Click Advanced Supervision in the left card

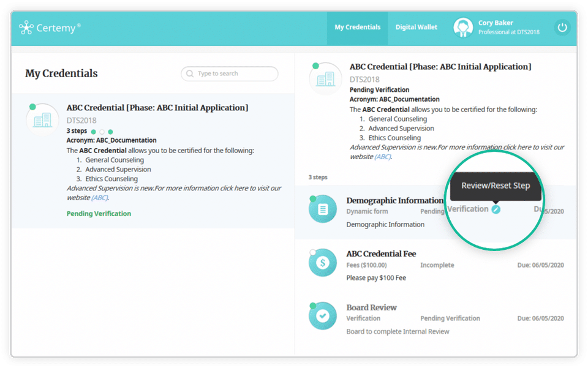(118, 170)
